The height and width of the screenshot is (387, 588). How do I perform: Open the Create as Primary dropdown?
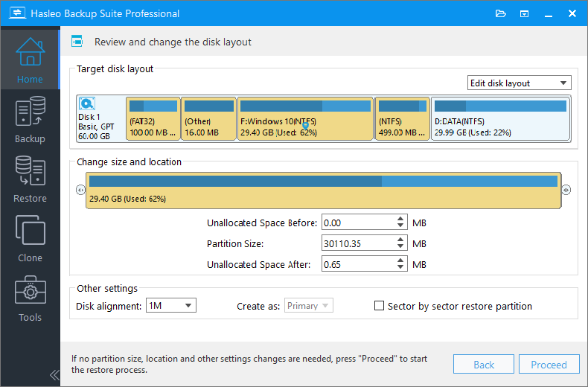pos(309,306)
